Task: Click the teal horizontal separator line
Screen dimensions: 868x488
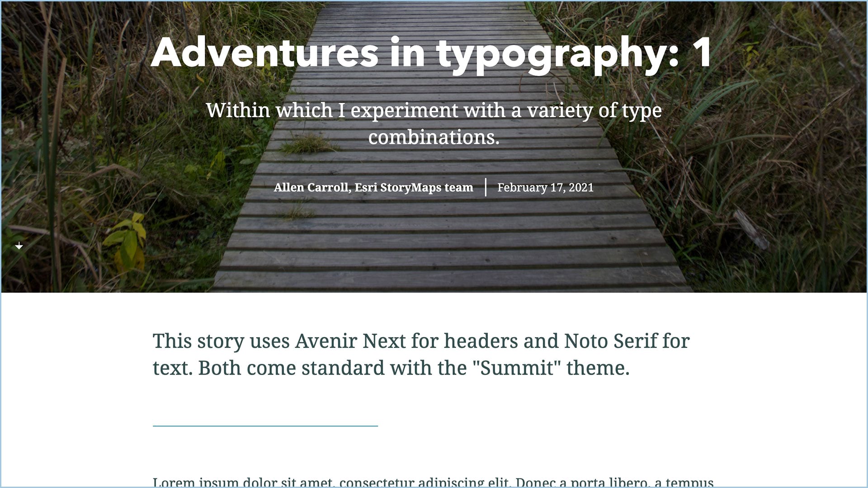Action: coord(265,426)
